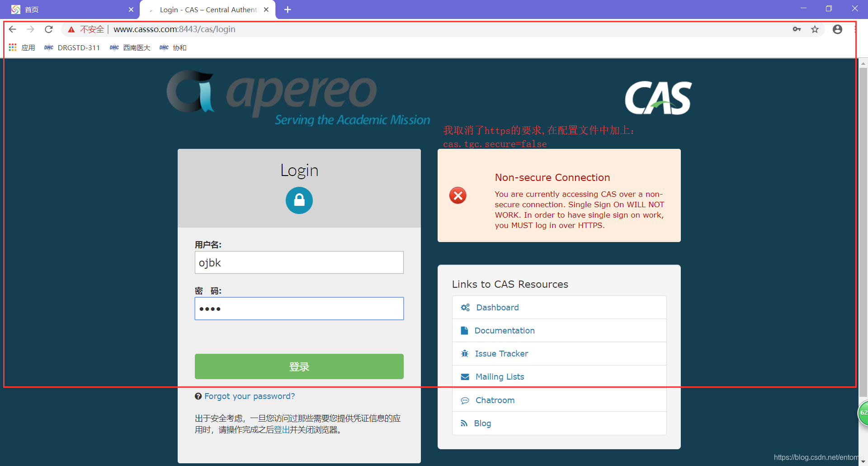Image resolution: width=868 pixels, height=466 pixels.
Task: Open saved passwords key icon
Action: point(797,29)
